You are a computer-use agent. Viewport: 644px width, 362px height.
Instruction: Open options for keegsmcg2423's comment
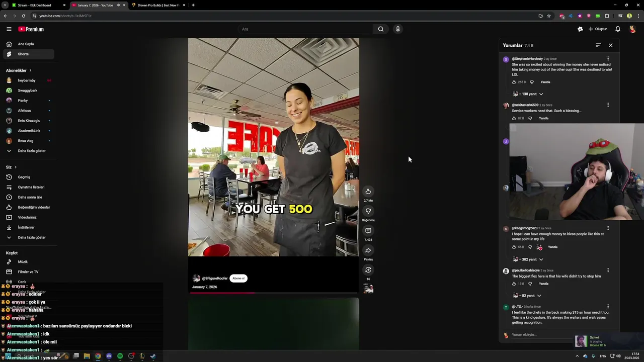608,228
